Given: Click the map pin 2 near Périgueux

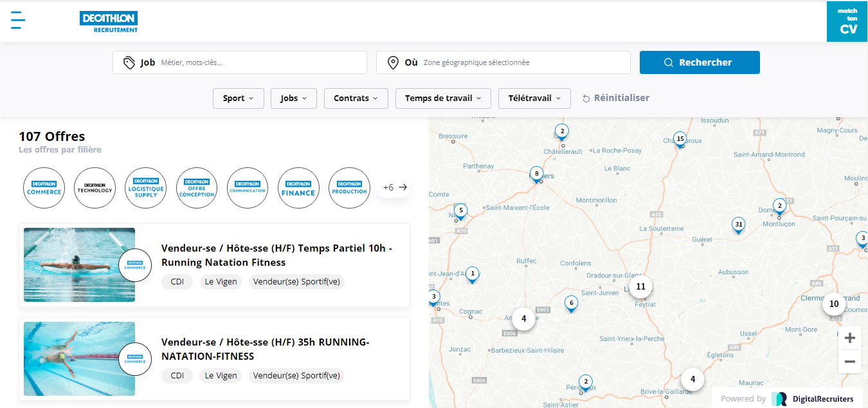Looking at the screenshot, I should (x=584, y=382).
